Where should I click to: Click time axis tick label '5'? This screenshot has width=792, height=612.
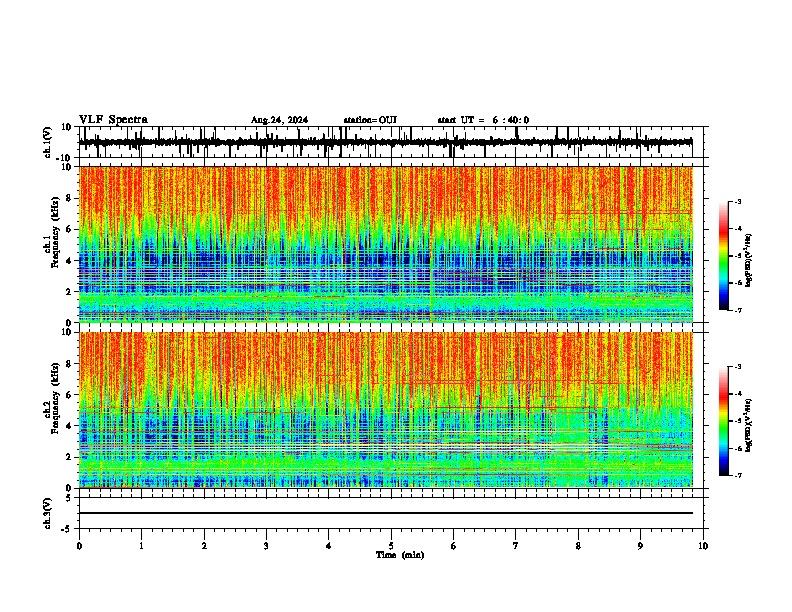(391, 546)
